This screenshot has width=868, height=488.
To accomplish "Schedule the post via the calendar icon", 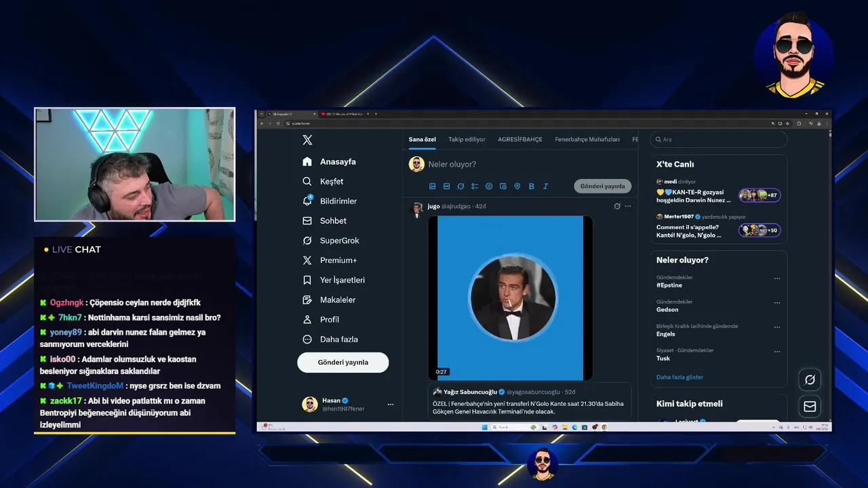I will pos(503,186).
